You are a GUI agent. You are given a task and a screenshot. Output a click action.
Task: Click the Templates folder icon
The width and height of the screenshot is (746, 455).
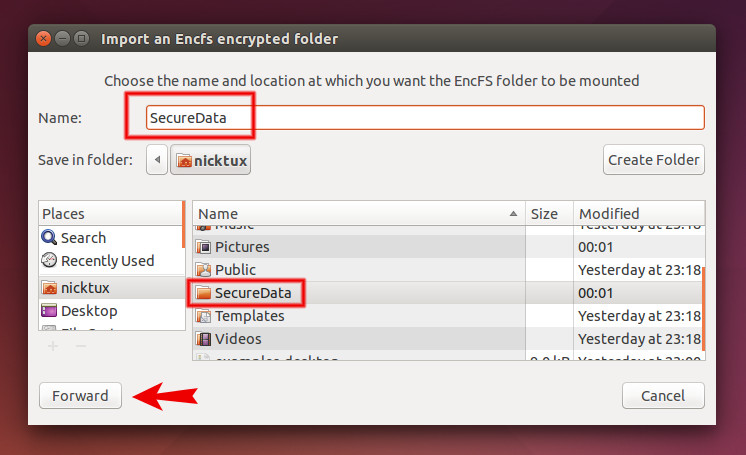click(203, 316)
